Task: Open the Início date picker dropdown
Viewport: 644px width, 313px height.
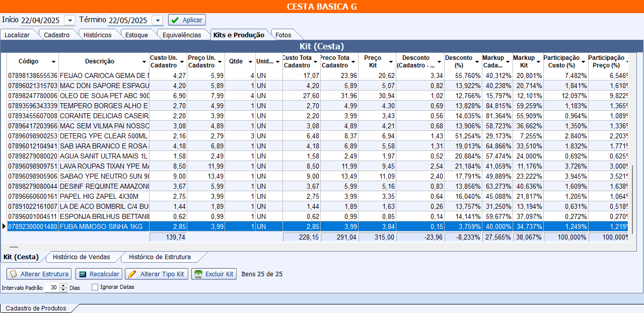Action: point(69,20)
